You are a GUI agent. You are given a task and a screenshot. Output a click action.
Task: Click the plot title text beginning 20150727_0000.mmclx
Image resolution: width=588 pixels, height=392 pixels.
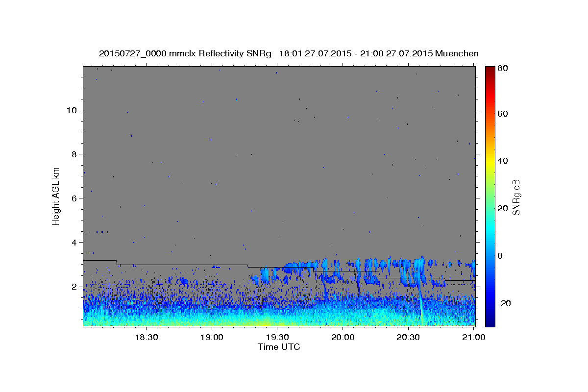(289, 53)
